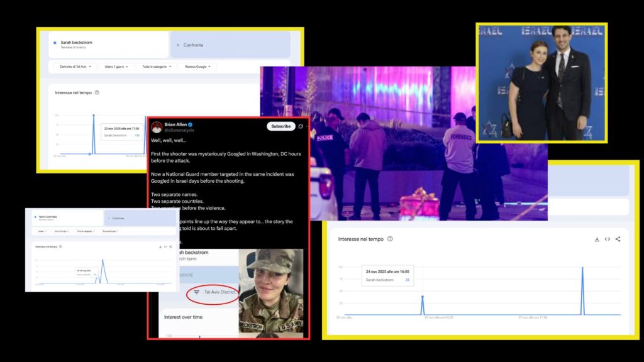Click the tall peak in bottom-right chart
Viewport: 644px width, 362px height.
[582, 269]
